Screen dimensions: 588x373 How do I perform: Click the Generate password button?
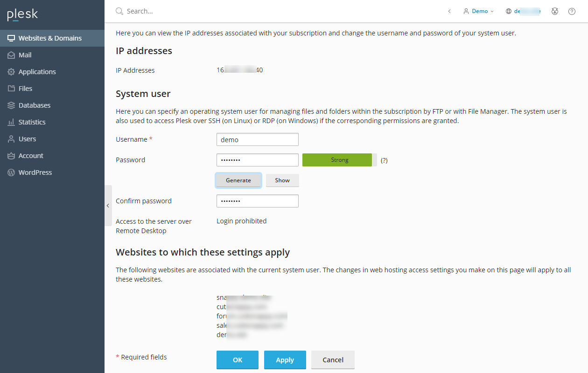[x=238, y=180]
